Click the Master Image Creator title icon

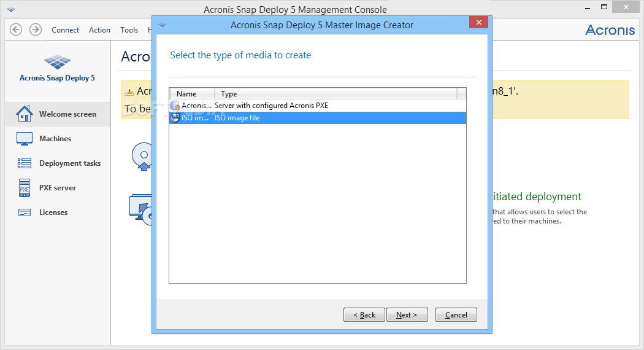(163, 25)
